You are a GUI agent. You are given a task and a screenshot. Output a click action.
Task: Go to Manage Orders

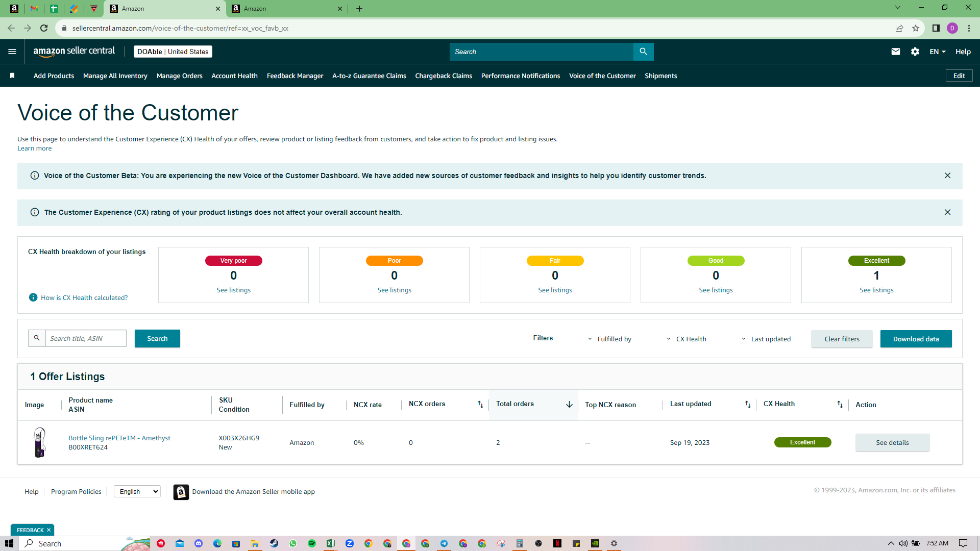[x=180, y=76]
